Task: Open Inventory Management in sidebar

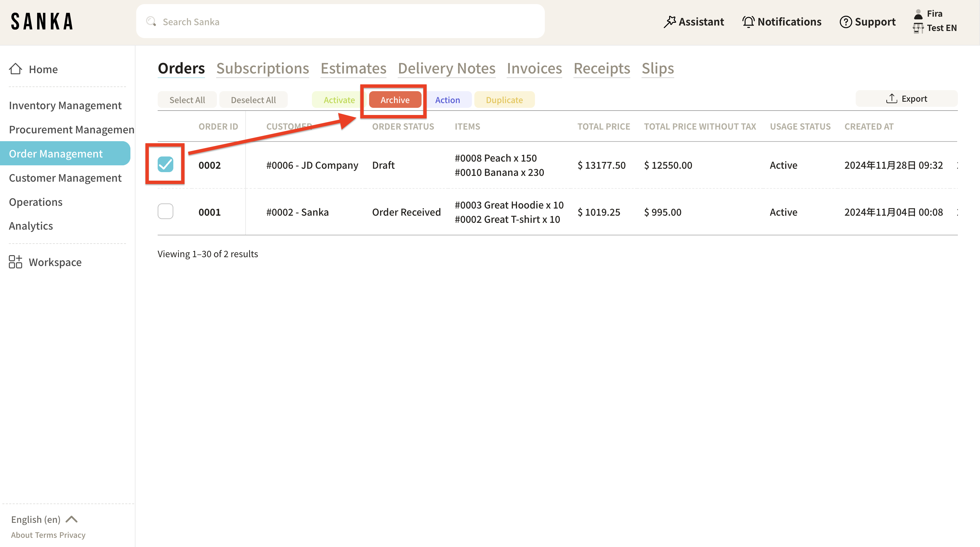Action: pyautogui.click(x=65, y=105)
